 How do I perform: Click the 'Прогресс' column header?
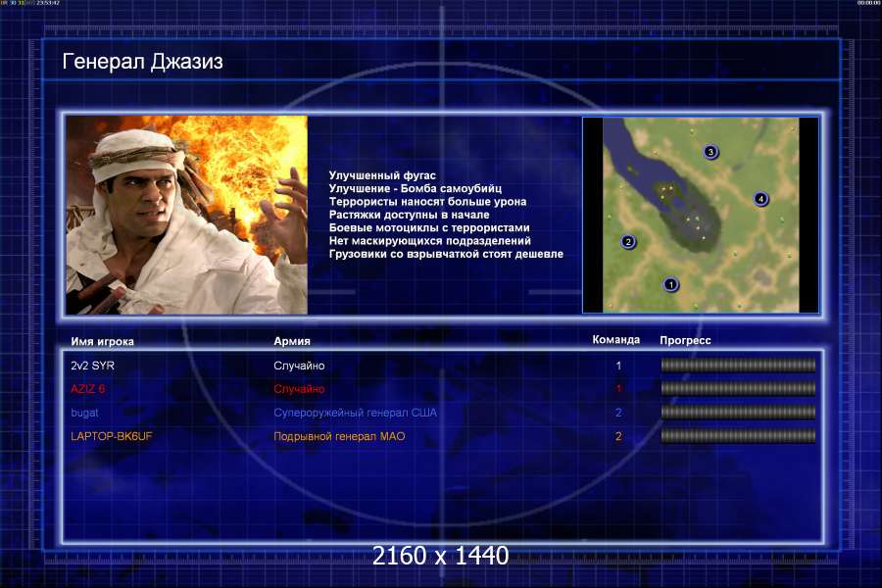tap(685, 340)
